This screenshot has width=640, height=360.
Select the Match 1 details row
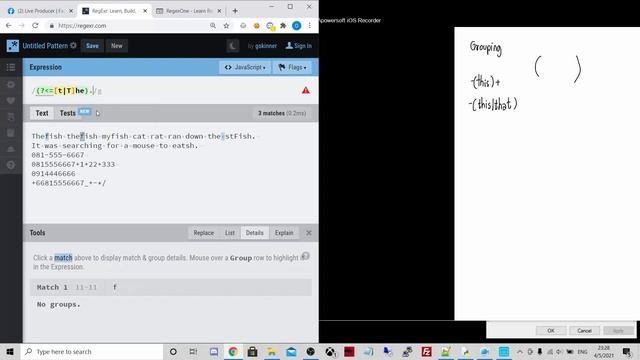pos(171,287)
